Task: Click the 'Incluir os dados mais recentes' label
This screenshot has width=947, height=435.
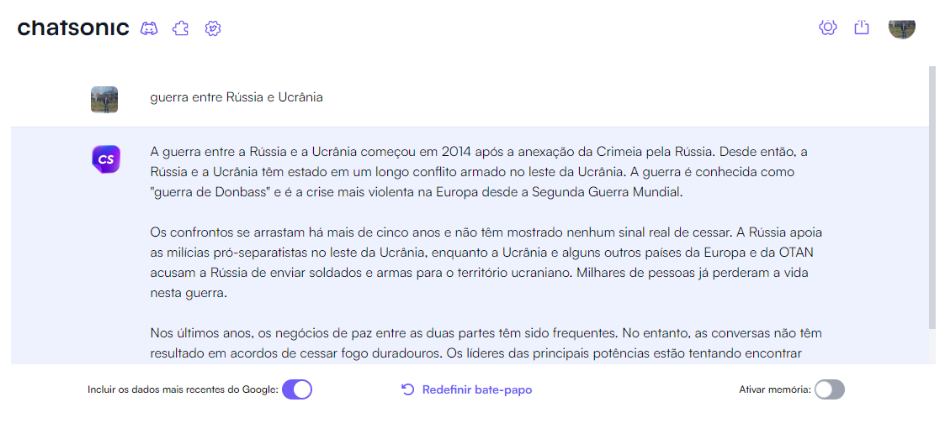Action: coord(182,390)
